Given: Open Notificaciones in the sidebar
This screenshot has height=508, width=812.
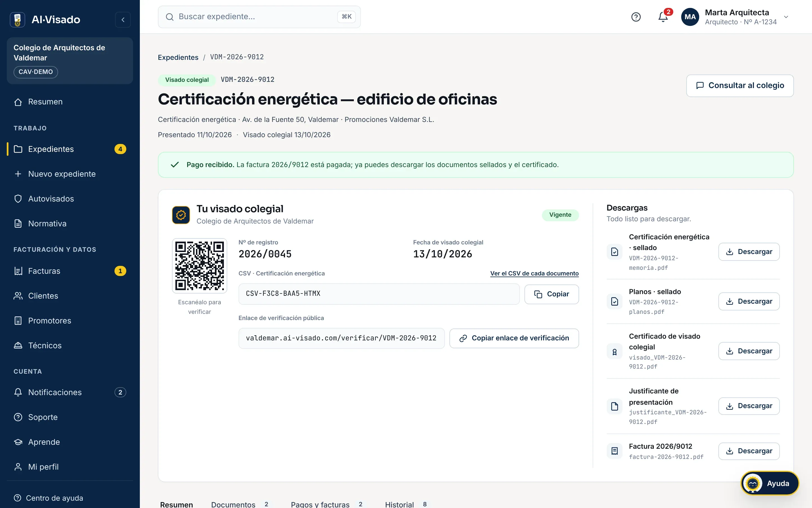Looking at the screenshot, I should click(70, 392).
